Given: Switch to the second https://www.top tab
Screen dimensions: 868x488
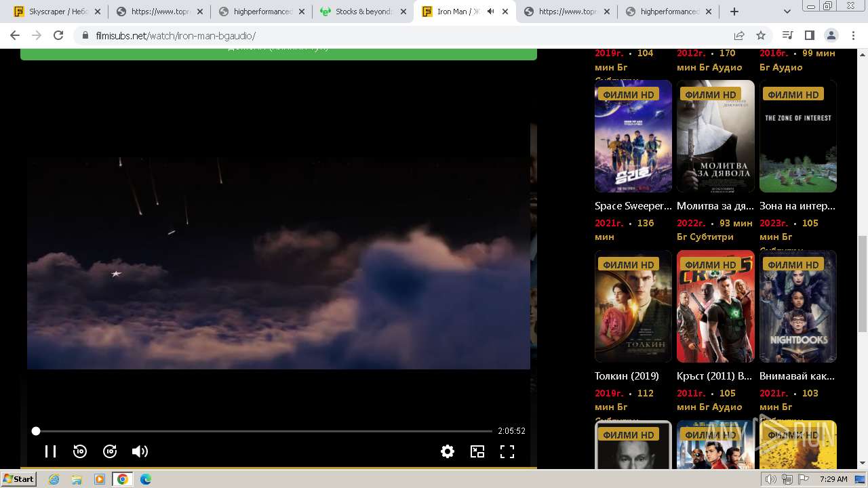Looking at the screenshot, I should coord(566,12).
